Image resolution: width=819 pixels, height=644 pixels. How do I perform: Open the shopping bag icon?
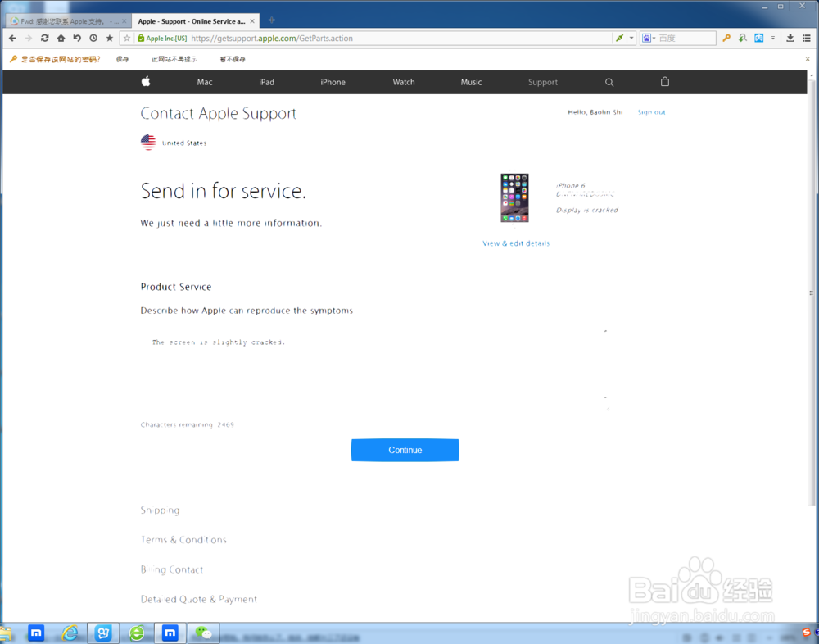[665, 82]
